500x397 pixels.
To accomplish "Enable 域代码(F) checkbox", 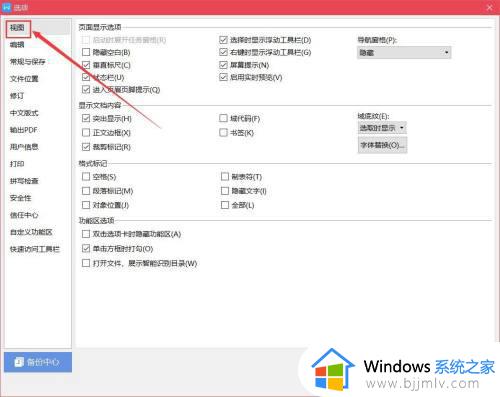I will tap(223, 118).
